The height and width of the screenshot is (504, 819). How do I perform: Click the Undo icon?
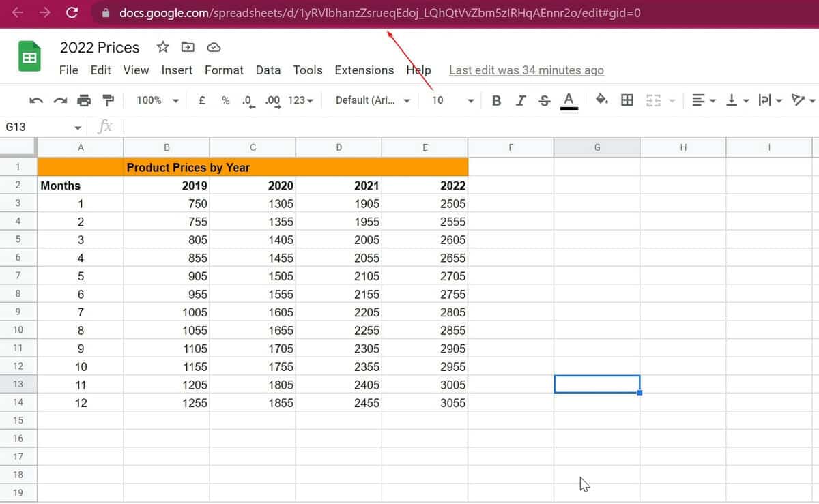(35, 100)
